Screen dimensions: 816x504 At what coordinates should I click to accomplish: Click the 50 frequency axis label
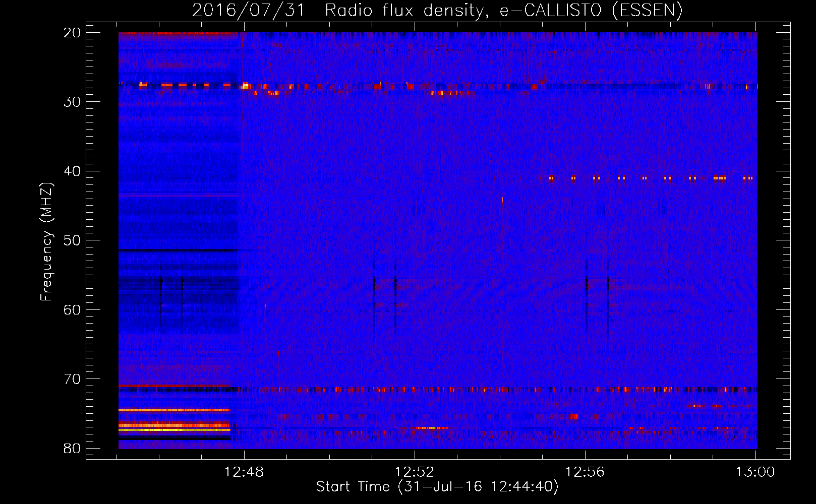[72, 240]
